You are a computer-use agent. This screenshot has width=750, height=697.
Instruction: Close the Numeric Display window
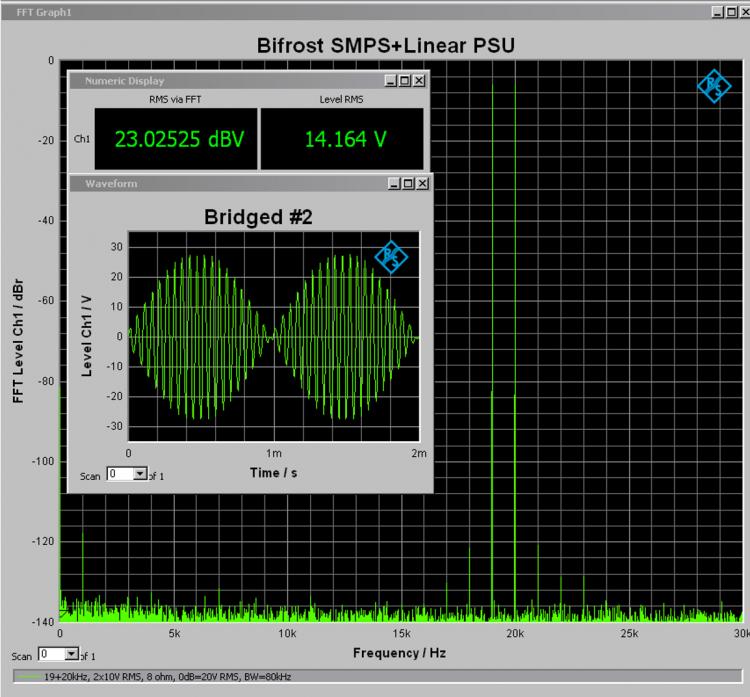[419, 80]
